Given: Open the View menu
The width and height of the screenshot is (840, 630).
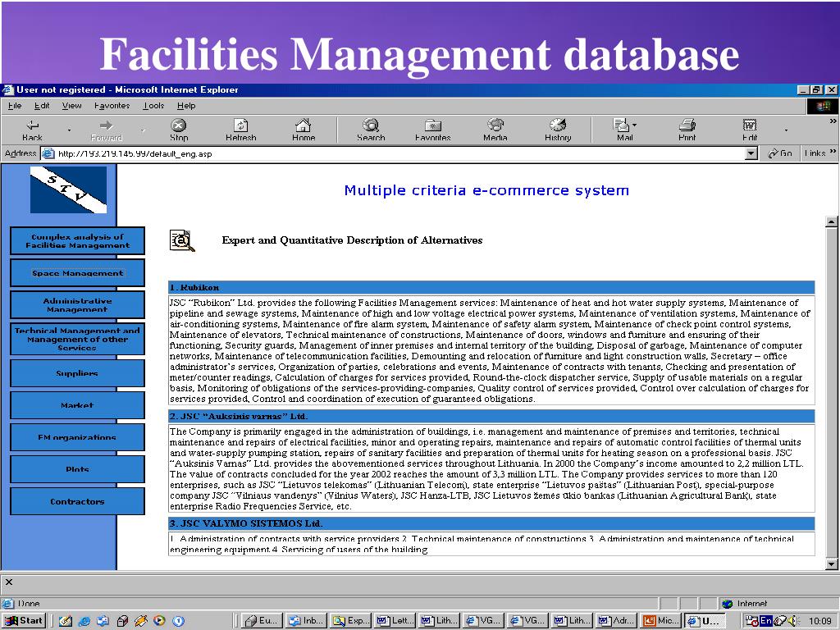Looking at the screenshot, I should point(72,106).
